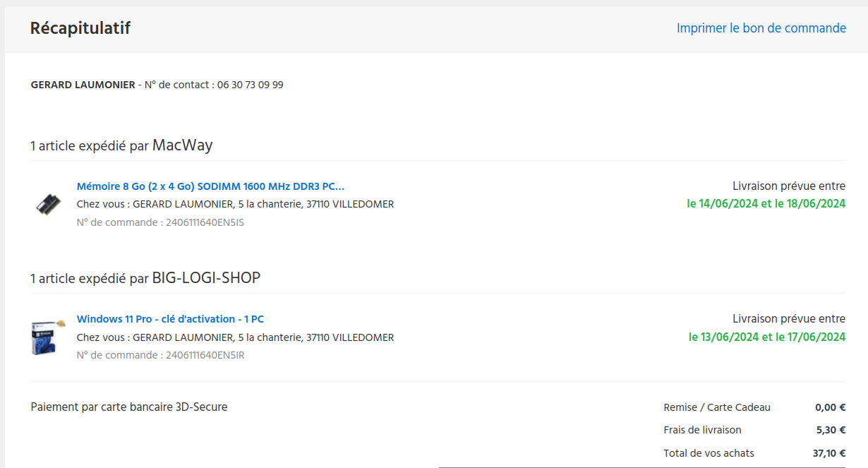Click the MacWay seller name

click(x=182, y=145)
